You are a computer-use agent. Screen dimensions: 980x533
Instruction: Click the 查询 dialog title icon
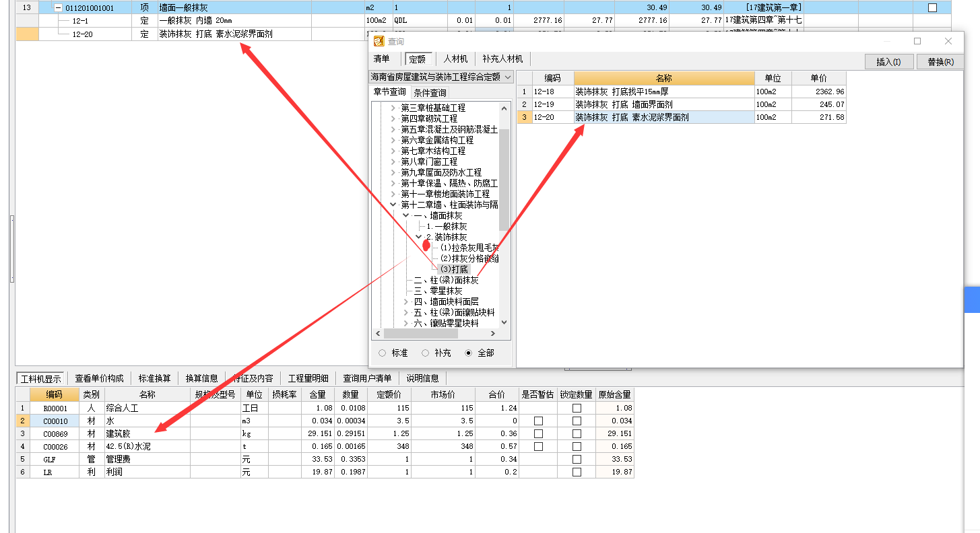pos(379,41)
